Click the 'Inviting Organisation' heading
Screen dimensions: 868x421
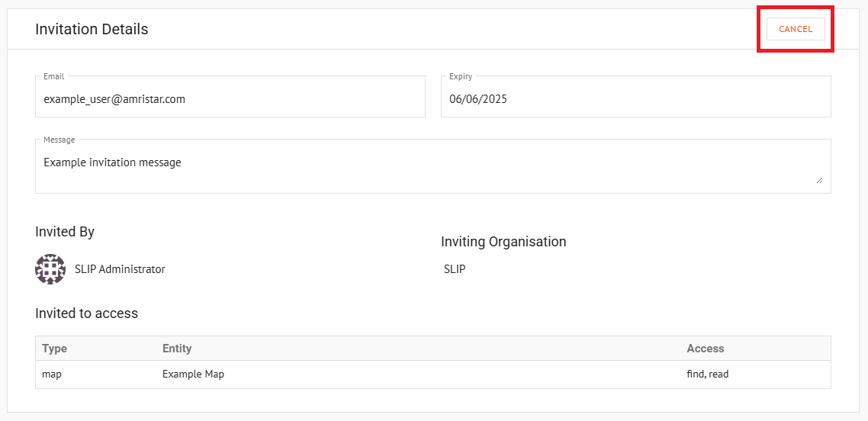[x=503, y=242]
